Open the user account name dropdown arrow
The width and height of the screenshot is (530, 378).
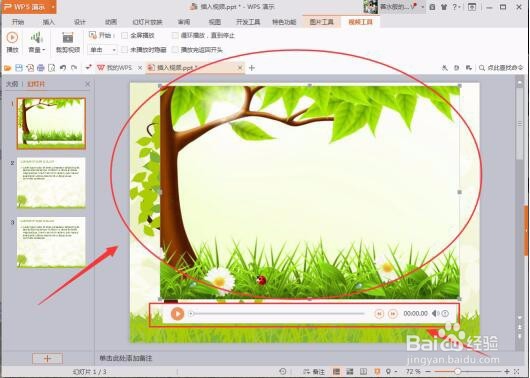pyautogui.click(x=423, y=7)
